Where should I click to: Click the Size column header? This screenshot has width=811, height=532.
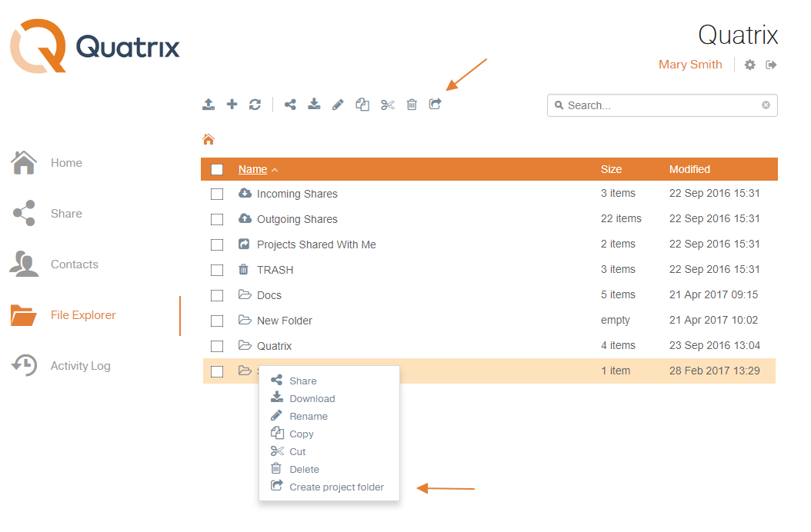tap(611, 169)
